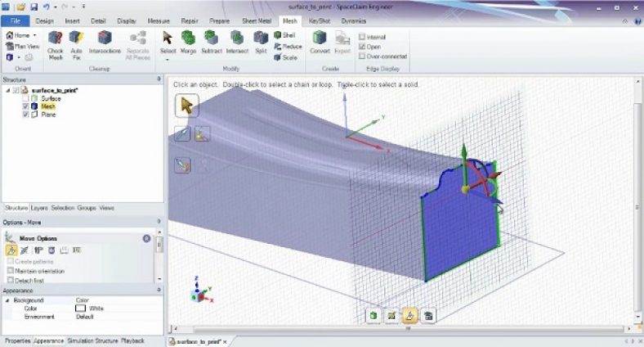
Task: Click the Check Mesh tool
Action: tap(55, 45)
